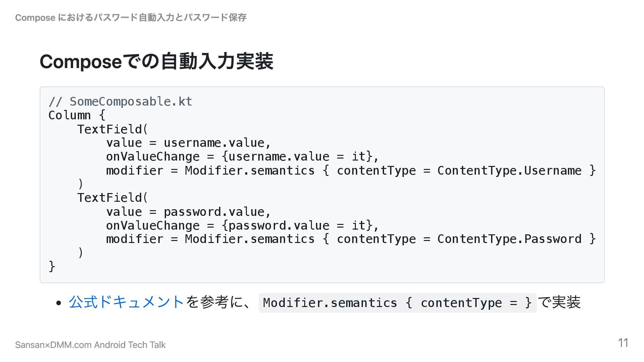Image resolution: width=644 pixels, height=362 pixels.
Task: Click the で実装 text after inline code
Action: pyautogui.click(x=559, y=302)
